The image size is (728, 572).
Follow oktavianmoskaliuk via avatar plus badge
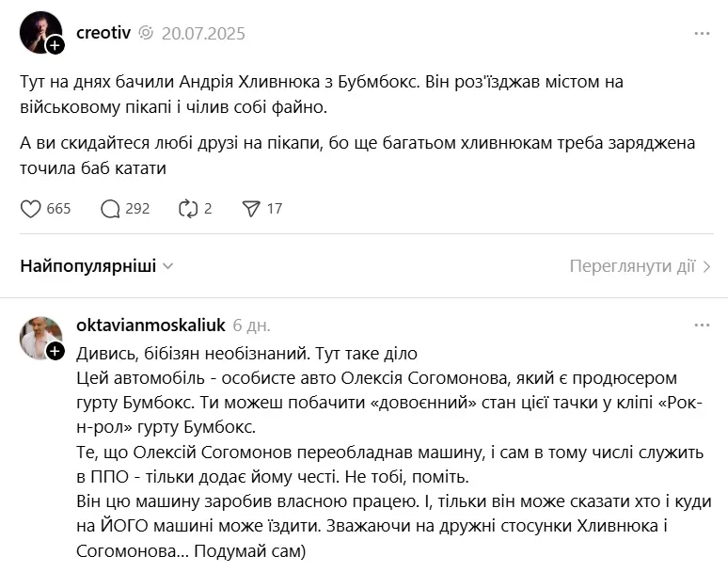pos(55,351)
